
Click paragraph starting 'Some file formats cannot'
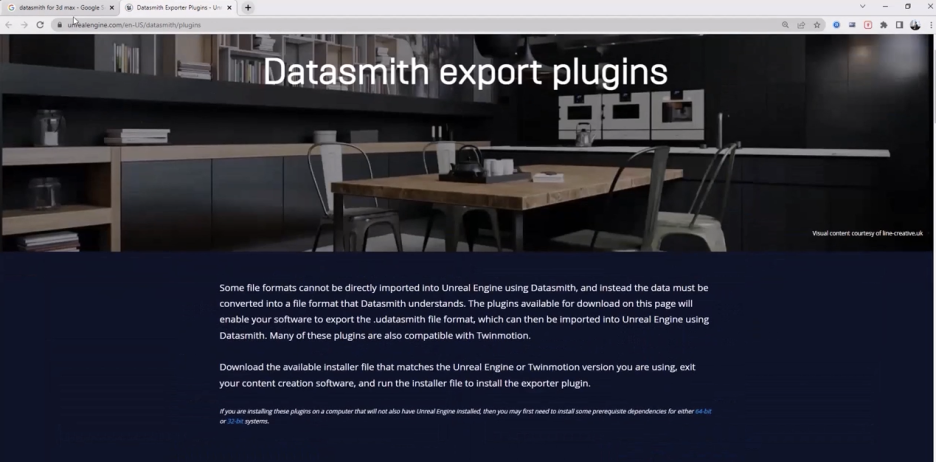click(x=464, y=311)
